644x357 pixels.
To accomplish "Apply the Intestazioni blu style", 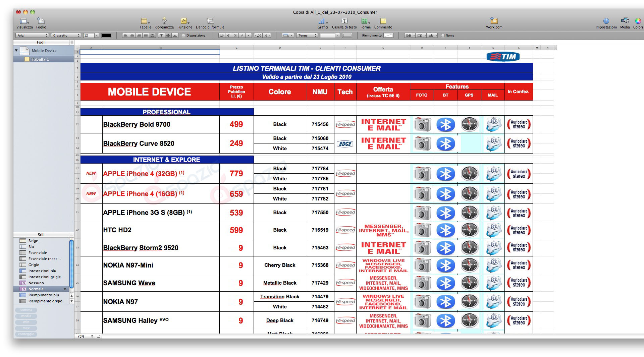I will (41, 271).
